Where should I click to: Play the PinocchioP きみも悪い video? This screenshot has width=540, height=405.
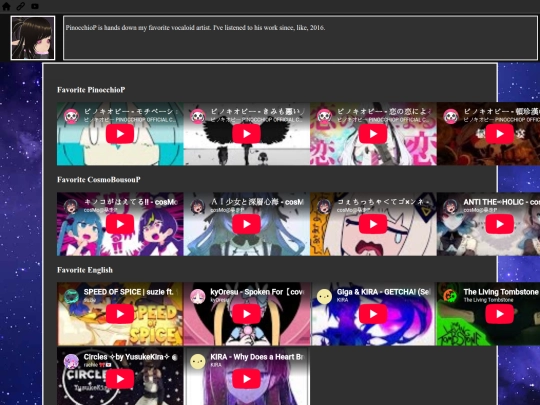pyautogui.click(x=246, y=134)
